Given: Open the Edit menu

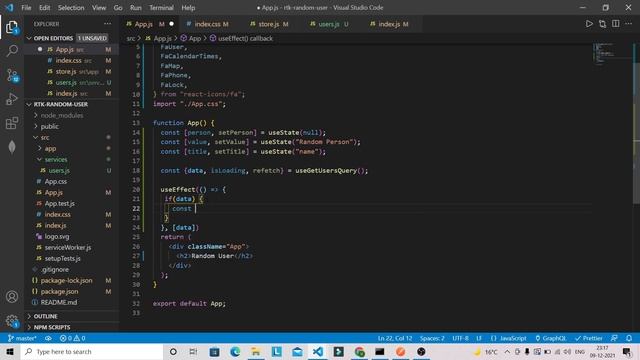Looking at the screenshot, I should pos(44,8).
